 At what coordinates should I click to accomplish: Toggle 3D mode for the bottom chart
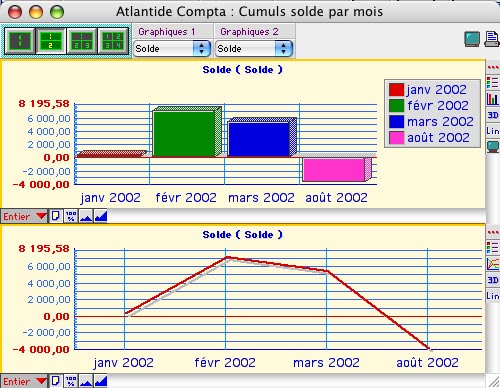493,280
